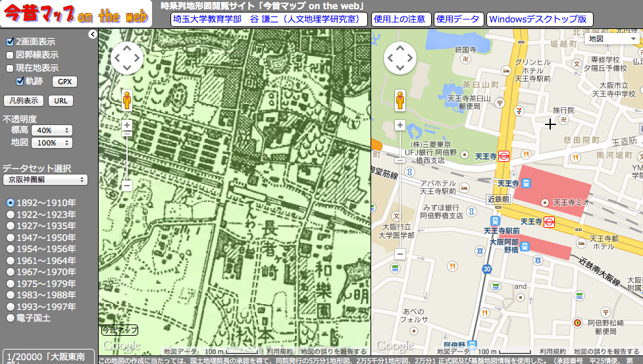Select the 1983〜1988年 period
Viewport: 643px width, 364px height.
[11, 295]
